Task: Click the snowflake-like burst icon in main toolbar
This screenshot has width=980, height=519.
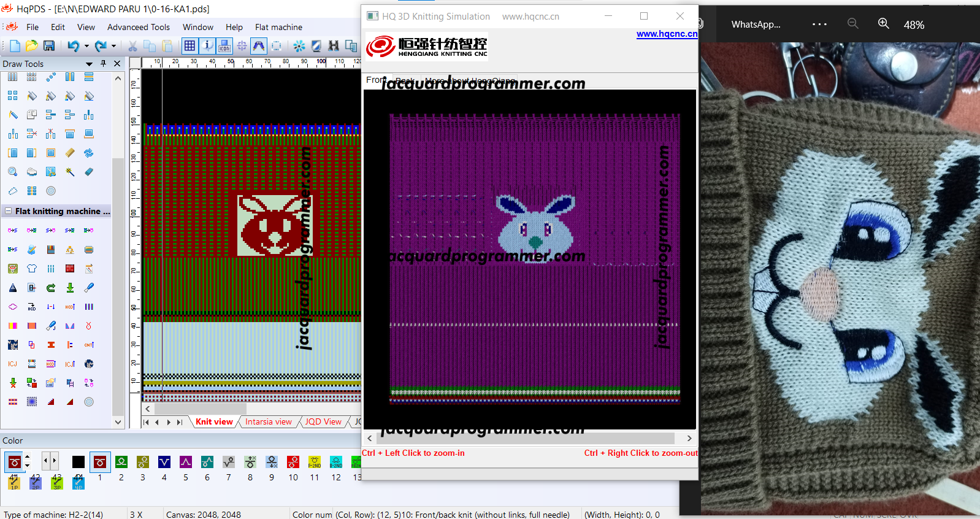Action: 299,45
